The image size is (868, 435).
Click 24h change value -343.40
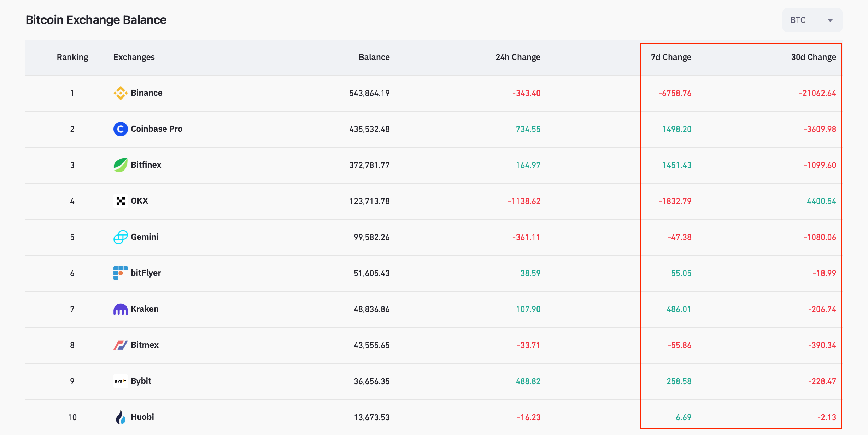(x=527, y=93)
